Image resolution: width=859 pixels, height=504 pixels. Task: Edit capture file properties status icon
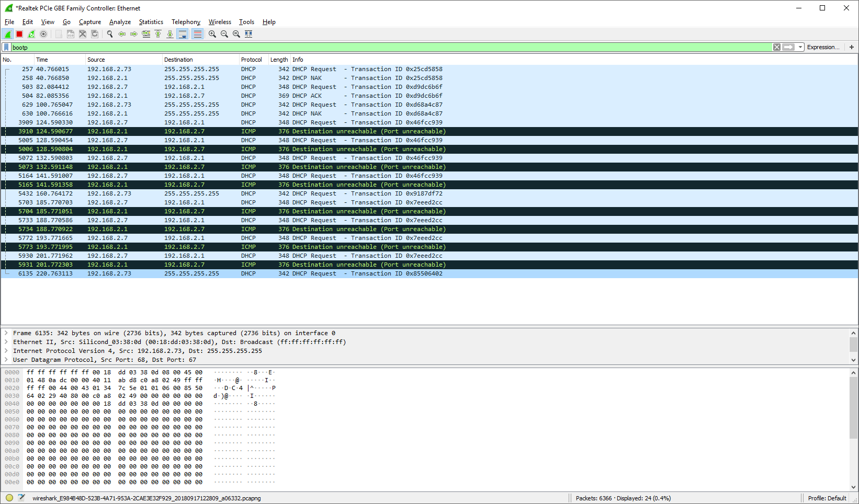point(21,498)
